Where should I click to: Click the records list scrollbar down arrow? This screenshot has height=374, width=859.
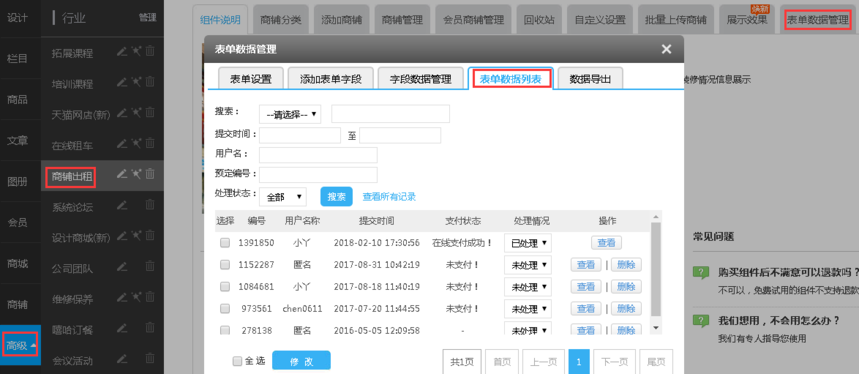(x=656, y=327)
